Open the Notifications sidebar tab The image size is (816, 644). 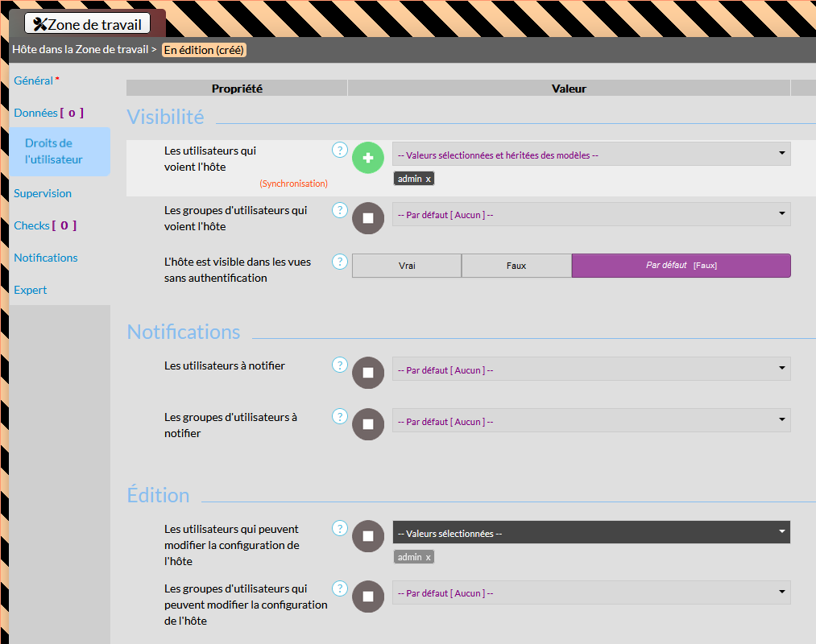[46, 258]
